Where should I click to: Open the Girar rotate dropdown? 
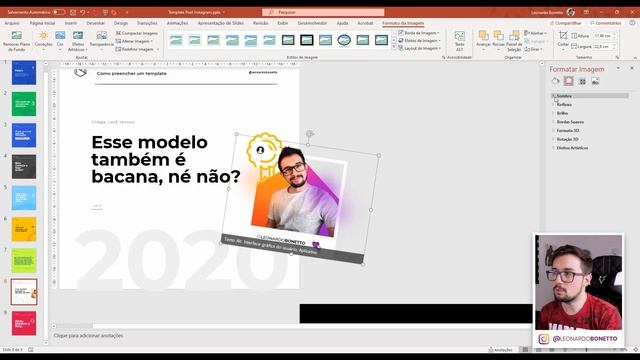click(x=533, y=49)
